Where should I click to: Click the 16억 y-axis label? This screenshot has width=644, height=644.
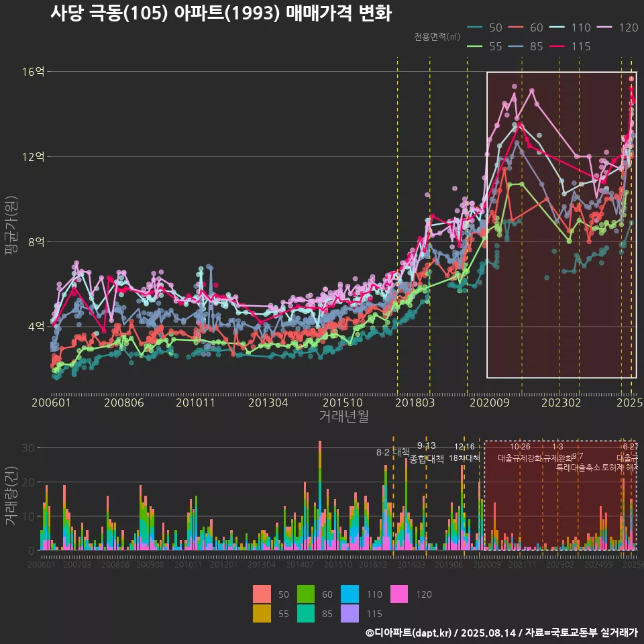click(x=33, y=72)
